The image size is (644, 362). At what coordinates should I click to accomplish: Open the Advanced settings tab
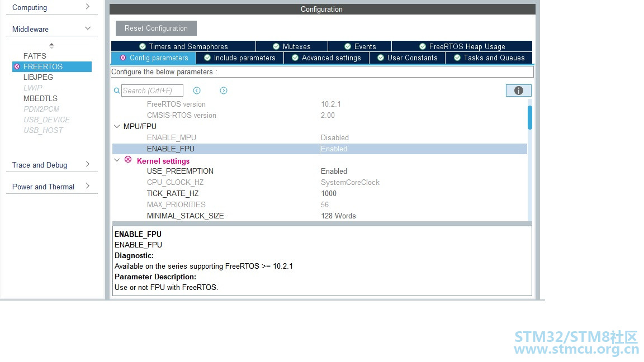click(x=326, y=58)
